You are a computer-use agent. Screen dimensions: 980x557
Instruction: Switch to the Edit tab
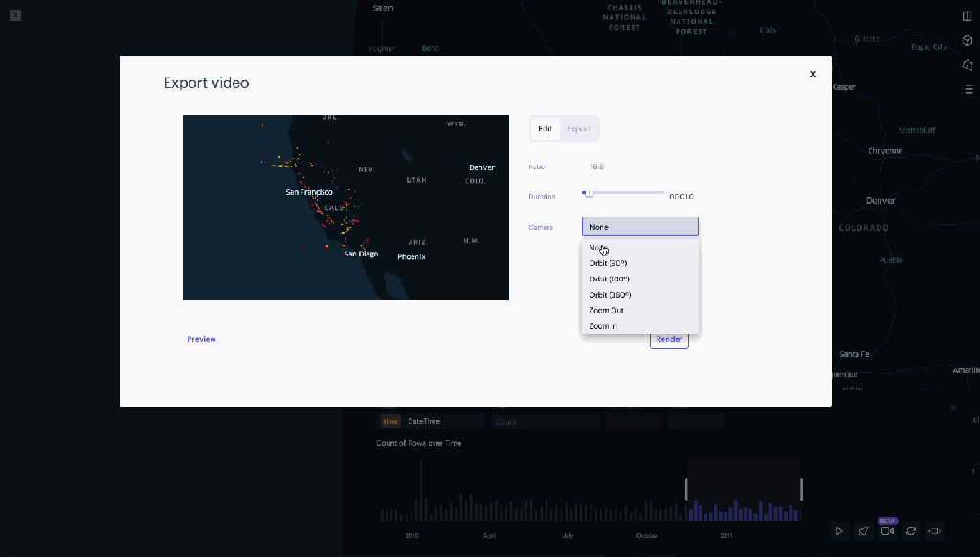[545, 129]
